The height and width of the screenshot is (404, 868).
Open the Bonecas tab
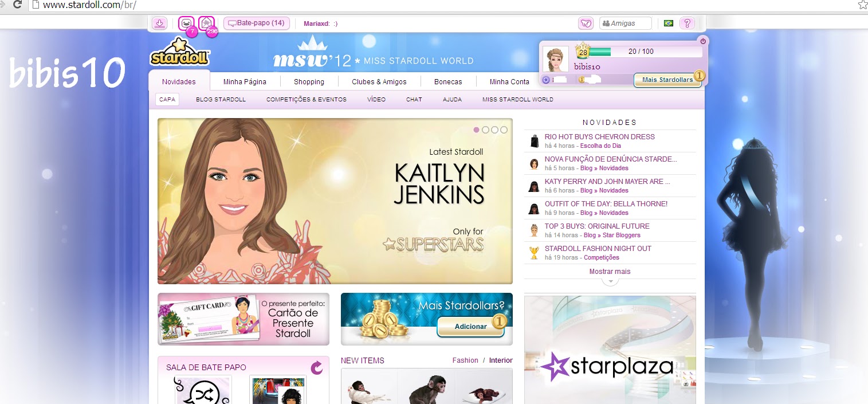click(x=448, y=82)
